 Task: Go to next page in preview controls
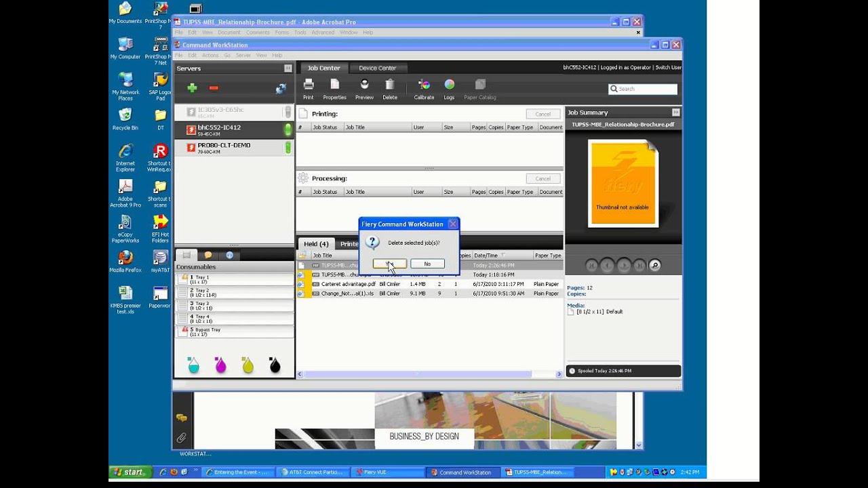624,266
